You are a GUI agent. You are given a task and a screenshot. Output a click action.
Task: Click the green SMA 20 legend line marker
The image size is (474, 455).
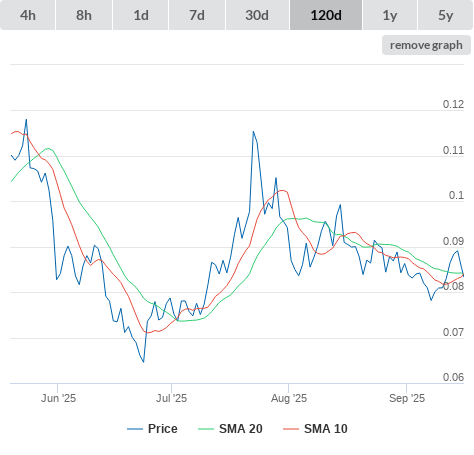(x=206, y=429)
